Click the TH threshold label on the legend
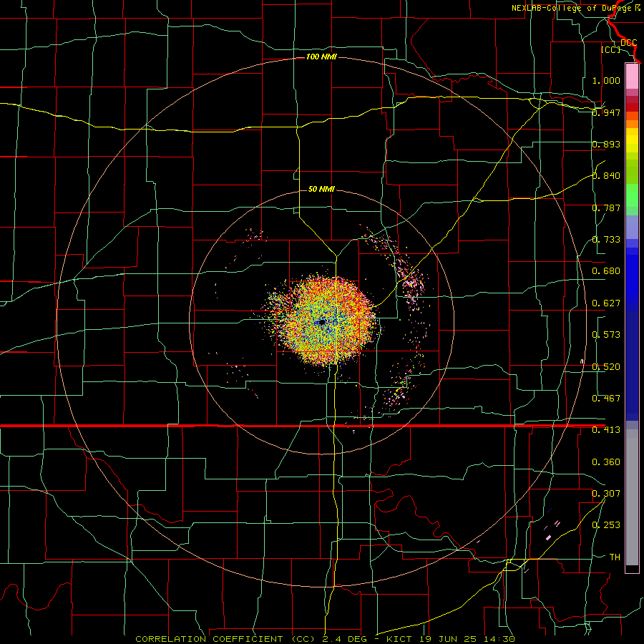Viewport: 644px width, 644px height. click(x=615, y=557)
